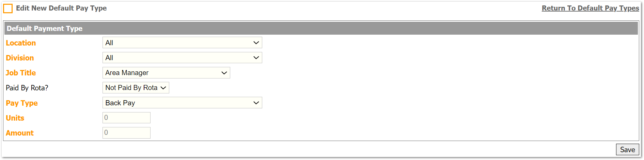Click the orange Division label
The width and height of the screenshot is (644, 160).
pyautogui.click(x=20, y=58)
